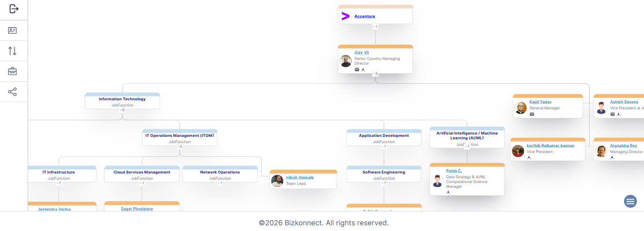Click Kapil Yadav's email envelope icon

532,114
